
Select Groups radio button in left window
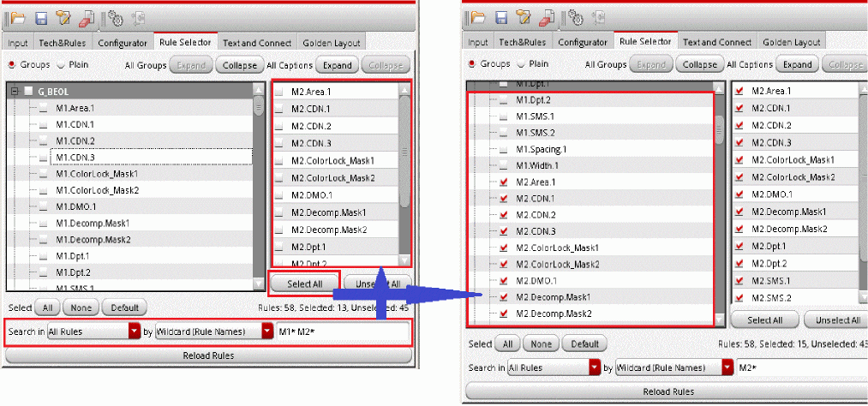[12, 65]
